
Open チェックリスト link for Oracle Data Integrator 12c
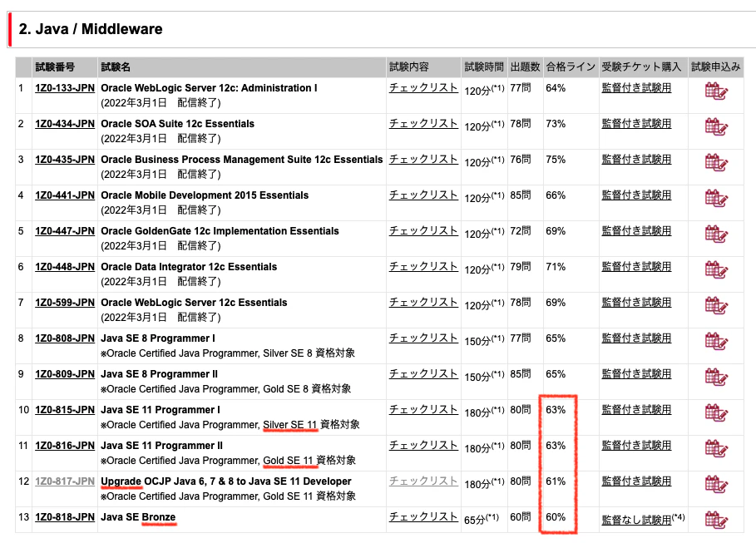click(x=423, y=266)
